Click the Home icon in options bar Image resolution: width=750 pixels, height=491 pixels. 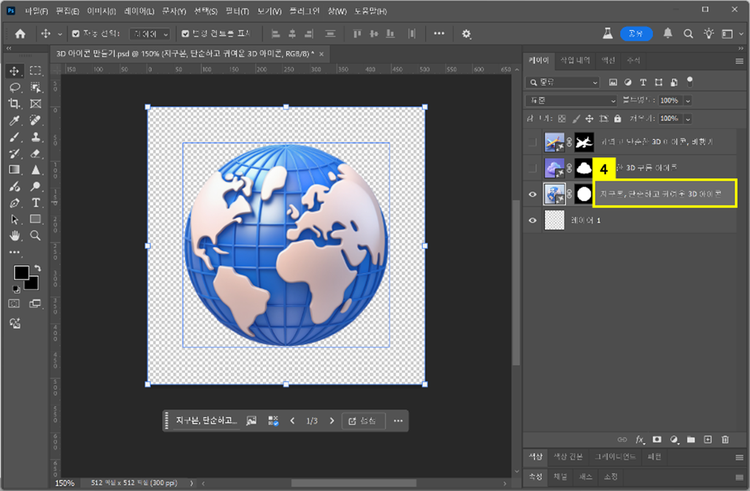click(x=20, y=33)
